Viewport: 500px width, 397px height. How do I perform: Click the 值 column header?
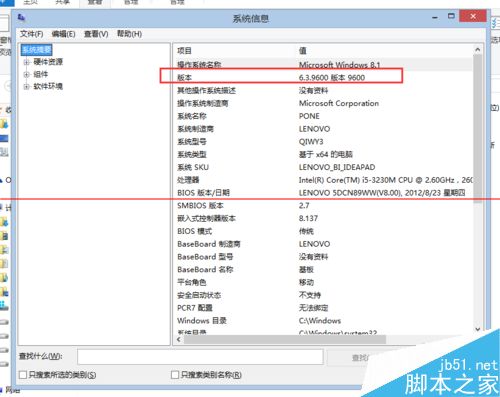[x=303, y=51]
